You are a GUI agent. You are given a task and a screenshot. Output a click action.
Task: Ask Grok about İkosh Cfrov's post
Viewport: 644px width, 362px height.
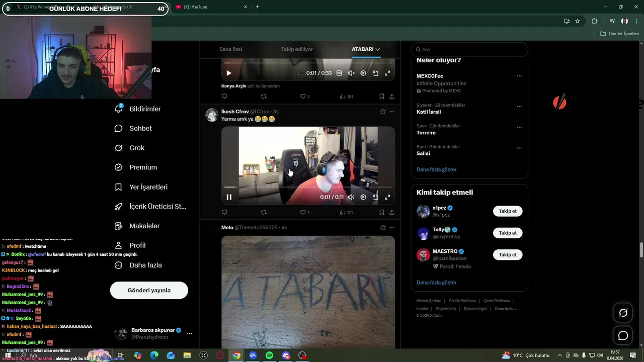point(383,112)
